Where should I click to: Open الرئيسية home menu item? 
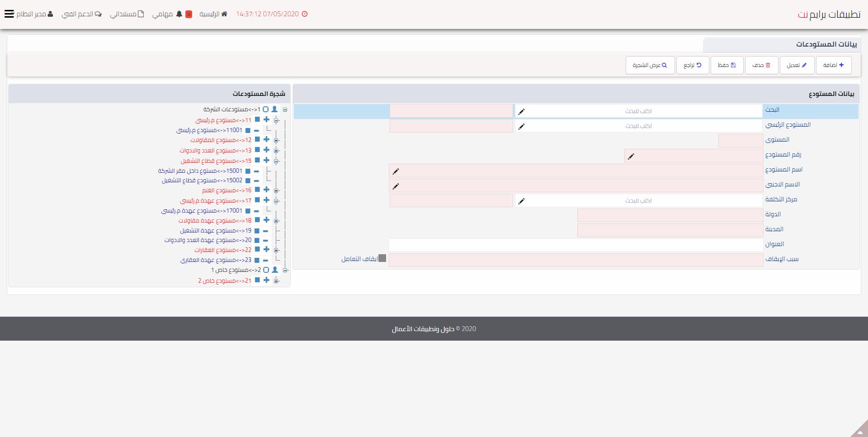click(x=213, y=14)
